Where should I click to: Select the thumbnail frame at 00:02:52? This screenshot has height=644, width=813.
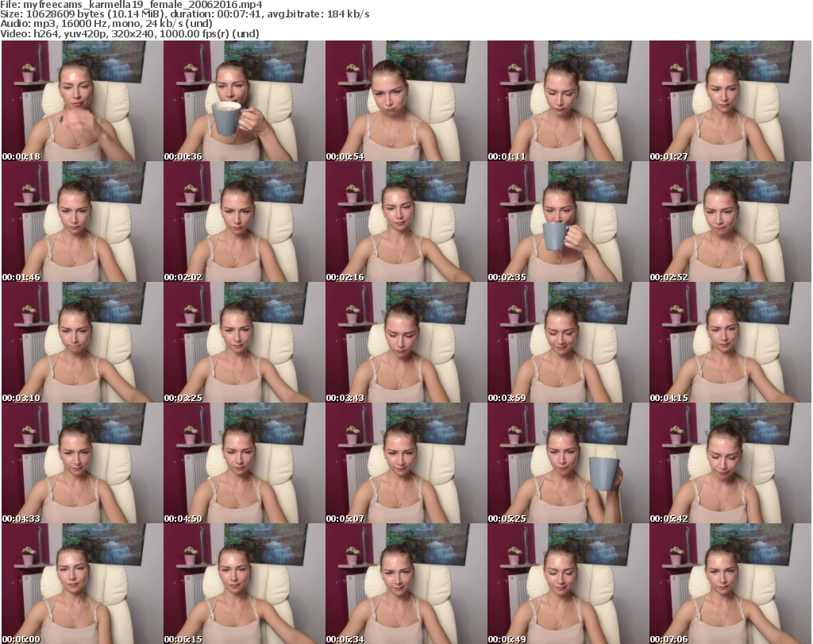730,222
